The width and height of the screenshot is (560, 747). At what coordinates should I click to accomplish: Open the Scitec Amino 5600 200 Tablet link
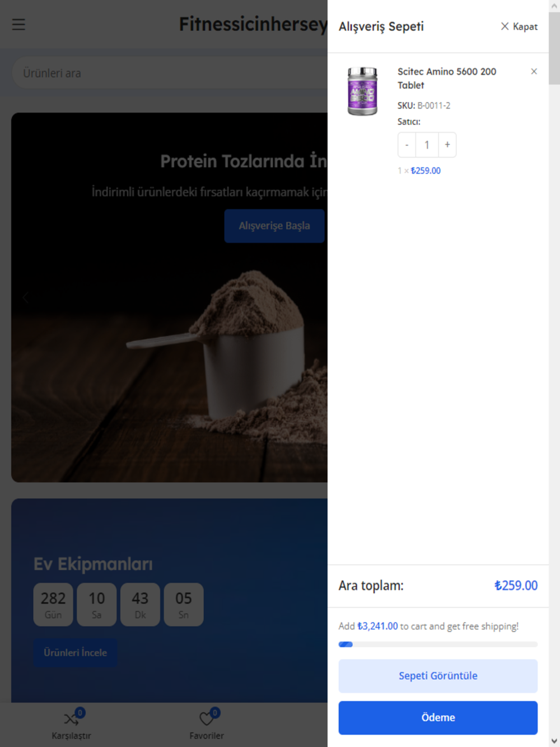click(447, 78)
